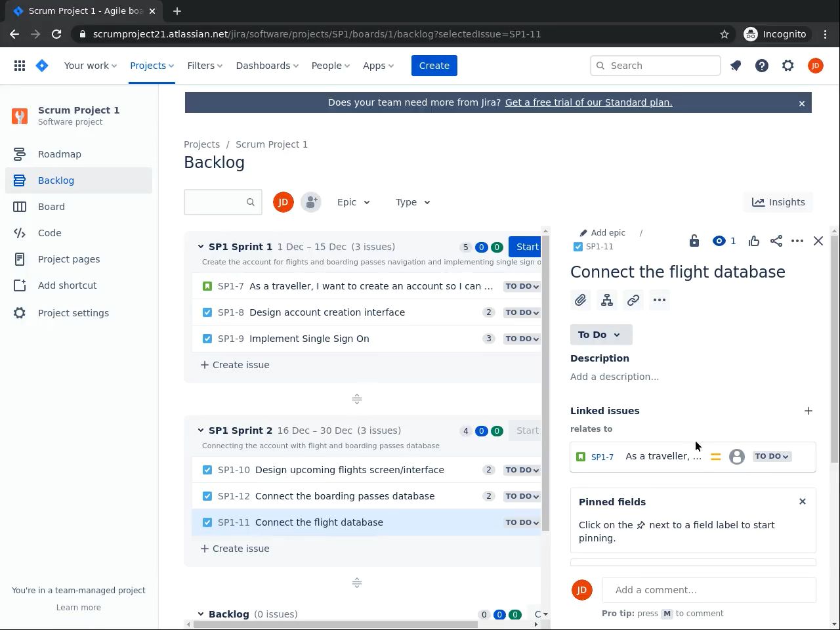Open the free trial Standard plan link

pos(588,102)
